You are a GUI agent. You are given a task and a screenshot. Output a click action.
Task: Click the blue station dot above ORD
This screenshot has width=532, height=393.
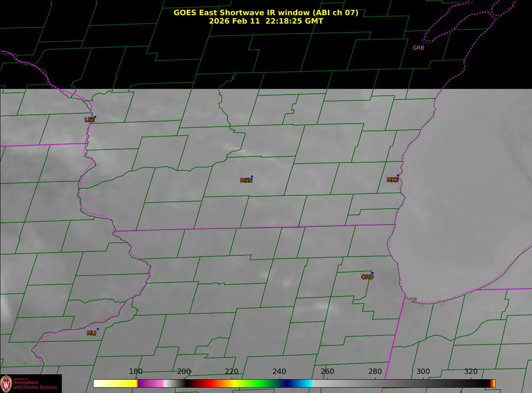coord(372,273)
